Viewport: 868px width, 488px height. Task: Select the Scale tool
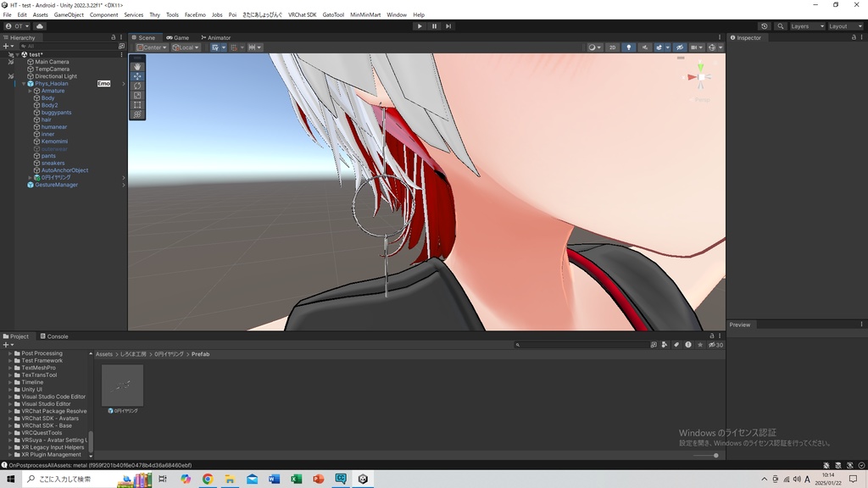[137, 95]
